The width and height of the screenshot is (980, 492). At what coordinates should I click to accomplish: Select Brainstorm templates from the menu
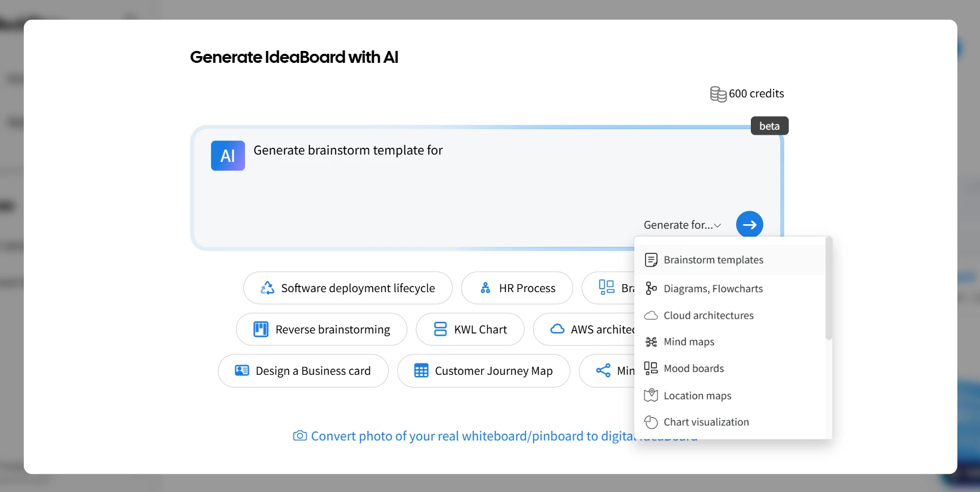(713, 259)
